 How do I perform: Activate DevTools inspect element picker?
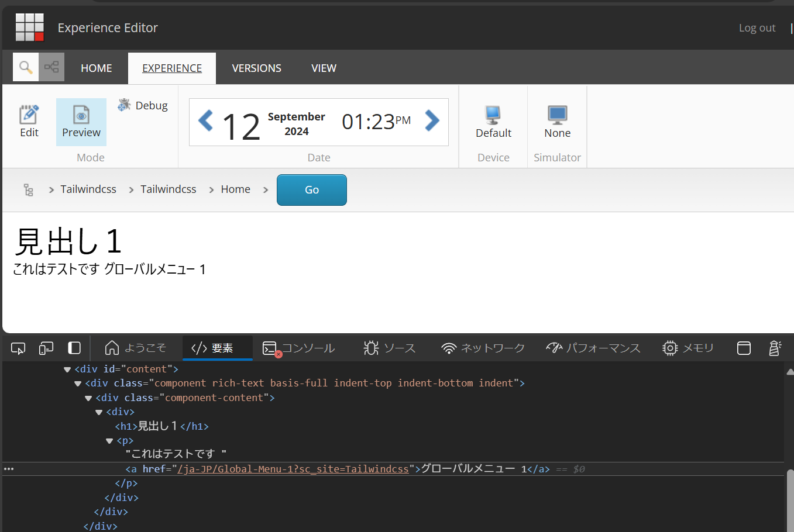18,348
